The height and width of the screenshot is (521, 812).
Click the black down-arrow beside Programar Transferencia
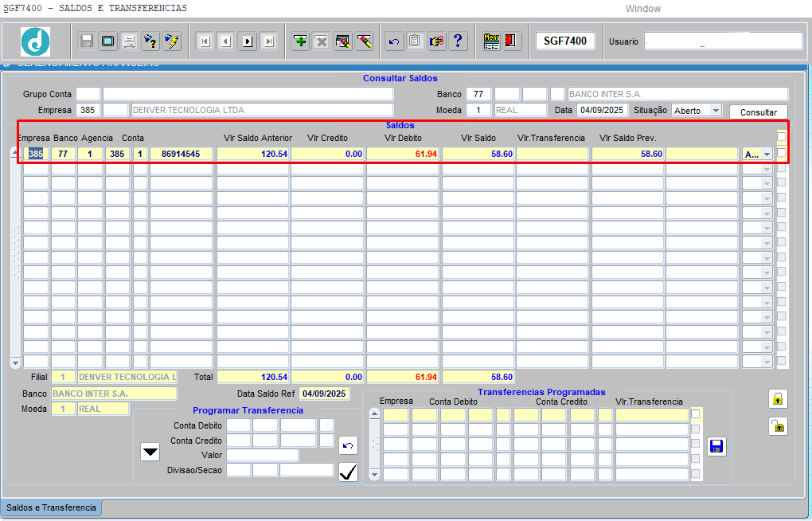(x=150, y=452)
